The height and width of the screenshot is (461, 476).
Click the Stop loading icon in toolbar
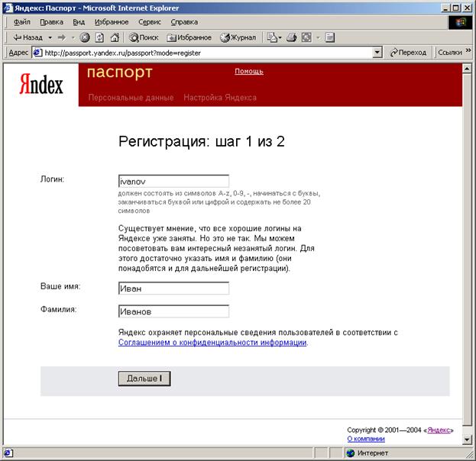(x=85, y=37)
